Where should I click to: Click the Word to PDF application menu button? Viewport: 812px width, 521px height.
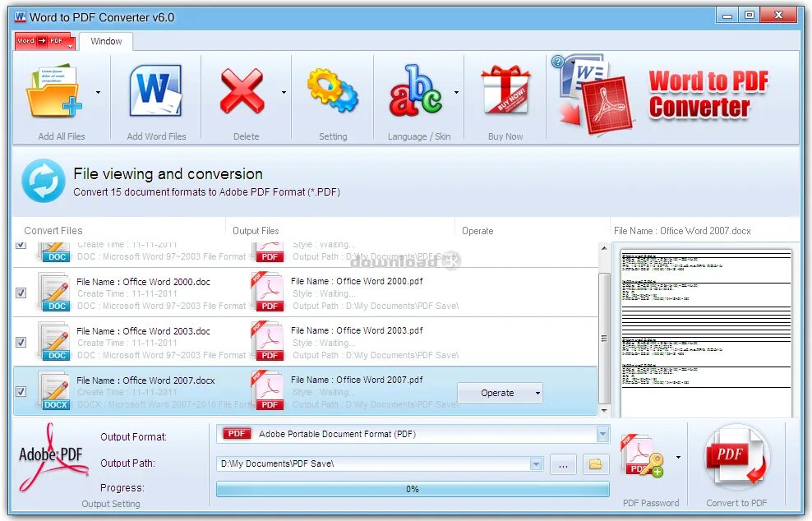point(45,41)
